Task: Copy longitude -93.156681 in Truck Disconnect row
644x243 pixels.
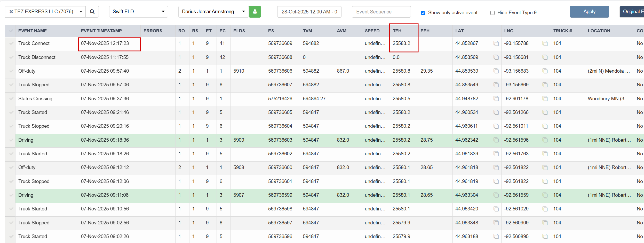Action: point(545,57)
